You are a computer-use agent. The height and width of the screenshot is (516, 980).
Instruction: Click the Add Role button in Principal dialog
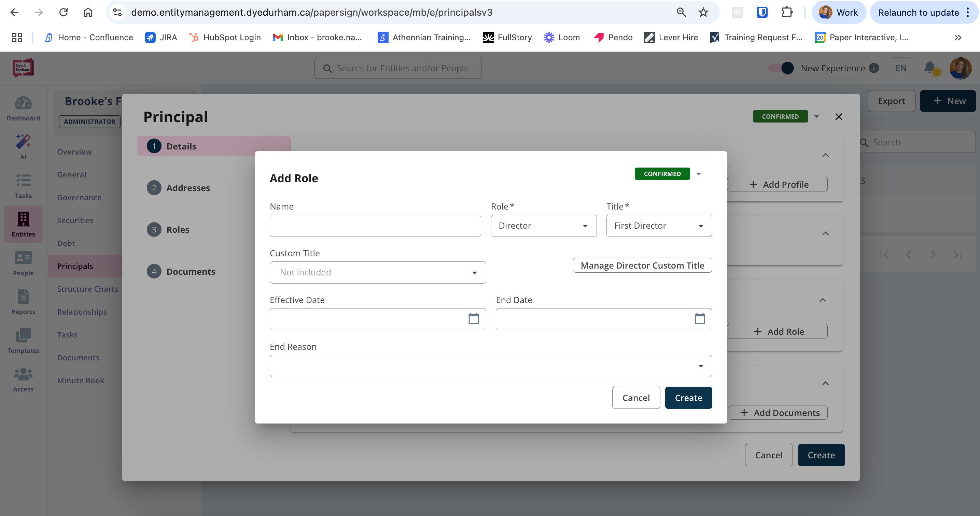777,331
